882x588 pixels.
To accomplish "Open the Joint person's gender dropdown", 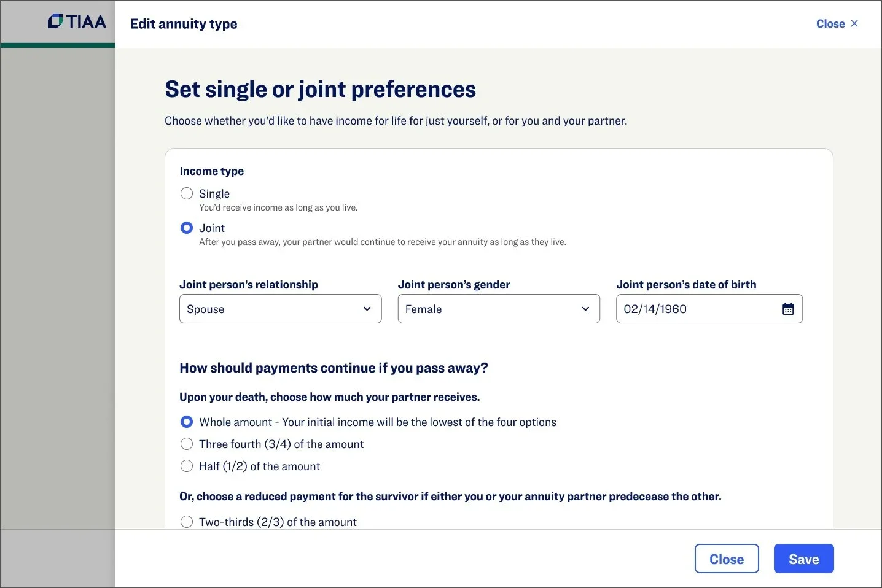I will pos(498,309).
